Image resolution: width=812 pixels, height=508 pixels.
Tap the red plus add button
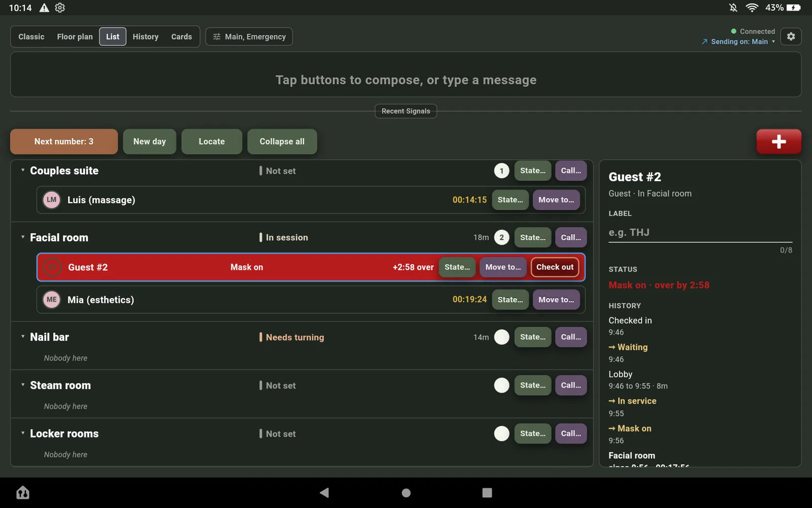(779, 141)
